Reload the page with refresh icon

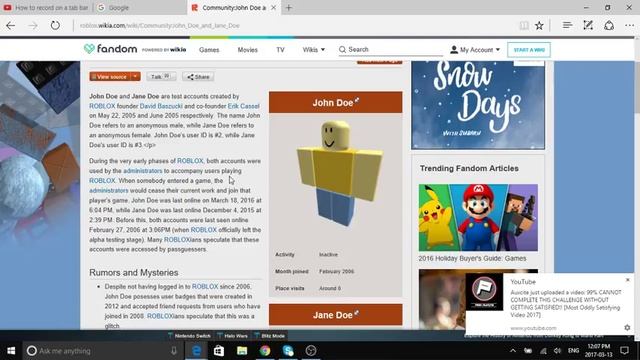(x=55, y=25)
